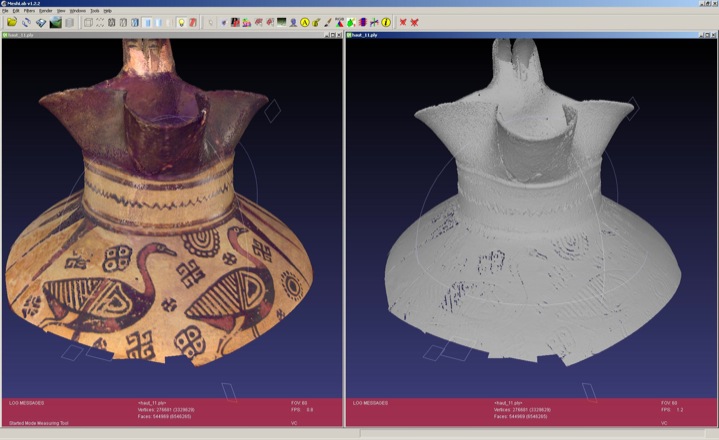Maximize the left mesh sub-window
719x440 pixels.
tap(332, 35)
